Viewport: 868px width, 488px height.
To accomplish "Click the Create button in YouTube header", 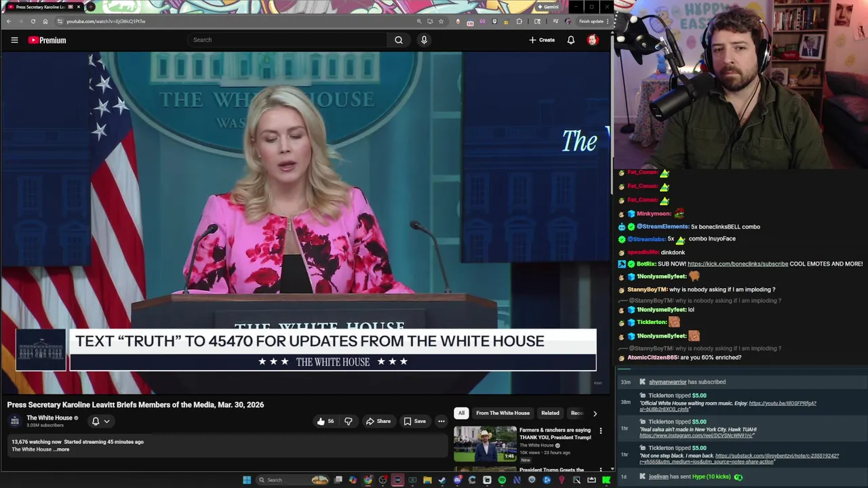I will coord(542,40).
